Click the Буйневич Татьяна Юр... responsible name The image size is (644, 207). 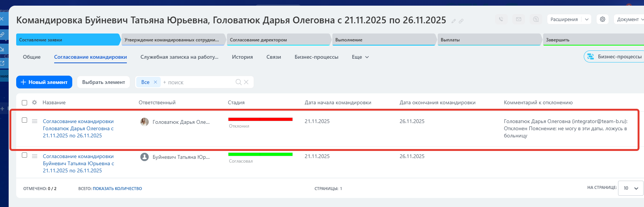coord(181,157)
